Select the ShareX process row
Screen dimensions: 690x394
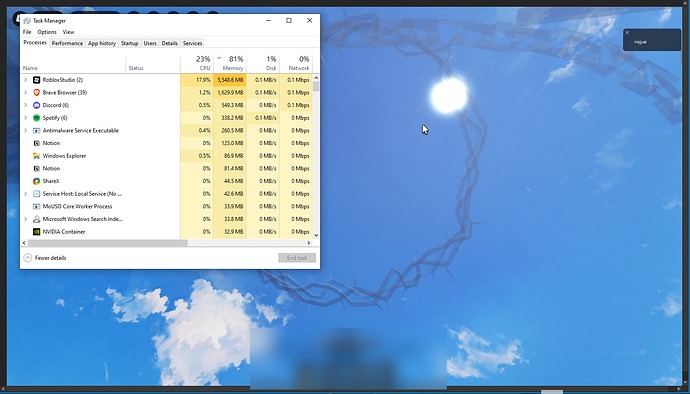(x=167, y=181)
